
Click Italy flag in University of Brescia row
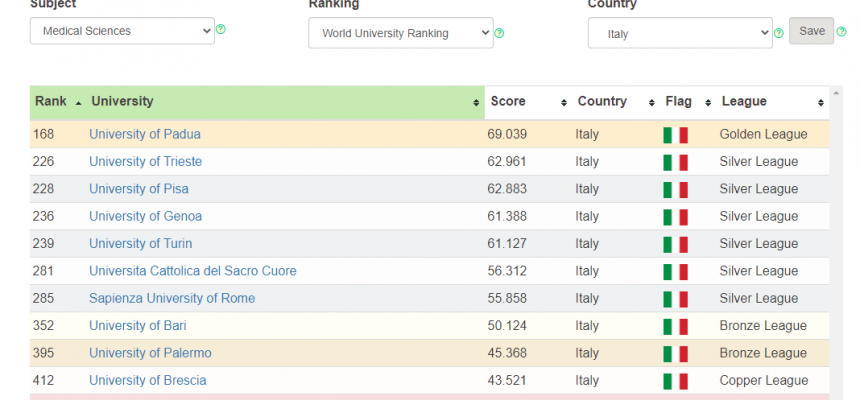point(675,382)
